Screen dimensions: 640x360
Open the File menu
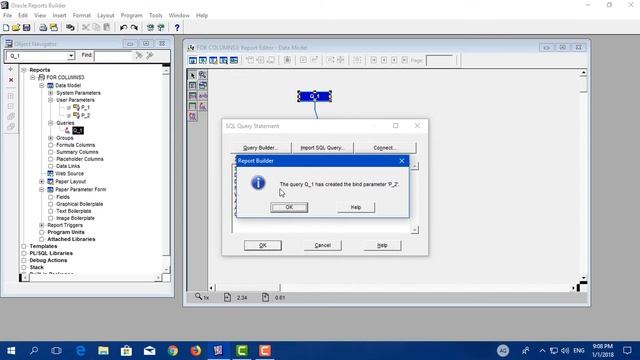(x=7, y=15)
